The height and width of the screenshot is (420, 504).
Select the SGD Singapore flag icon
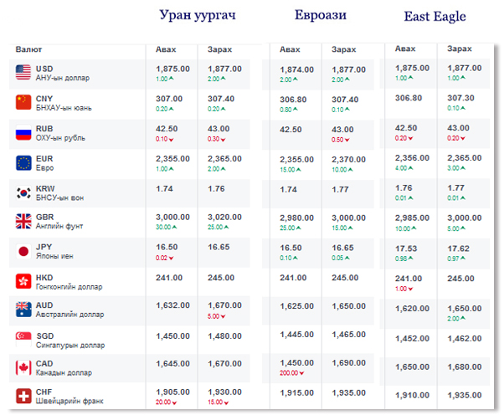pyautogui.click(x=23, y=340)
